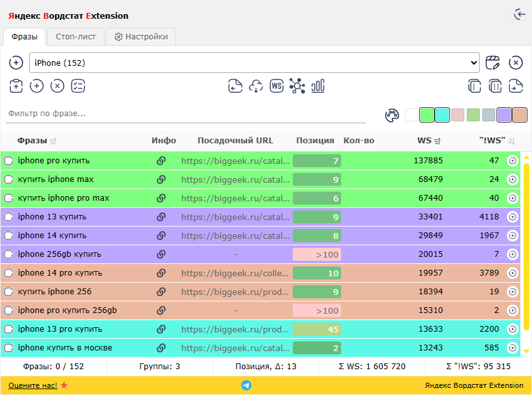The image size is (532, 395).
Task: Open the bar chart statistics icon
Action: pos(318,86)
